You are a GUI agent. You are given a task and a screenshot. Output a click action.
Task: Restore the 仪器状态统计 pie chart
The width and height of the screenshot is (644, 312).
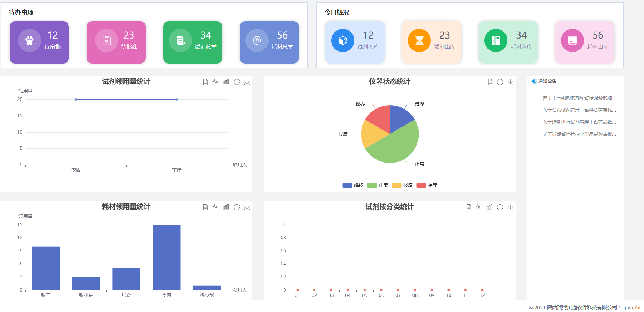coord(500,82)
